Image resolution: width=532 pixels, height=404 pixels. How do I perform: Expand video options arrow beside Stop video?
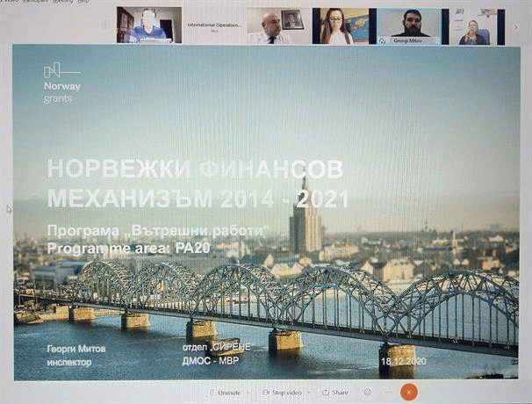point(309,393)
